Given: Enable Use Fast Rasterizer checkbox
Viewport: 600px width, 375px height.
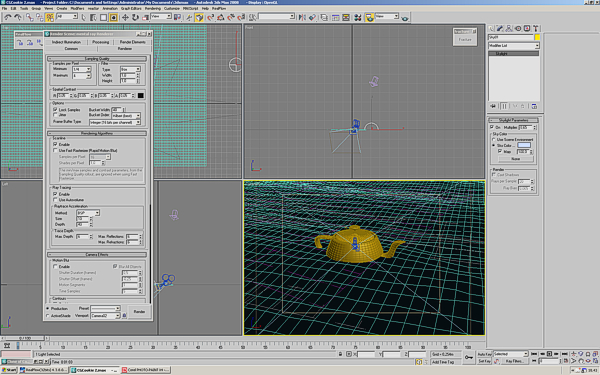Looking at the screenshot, I should pyautogui.click(x=55, y=150).
